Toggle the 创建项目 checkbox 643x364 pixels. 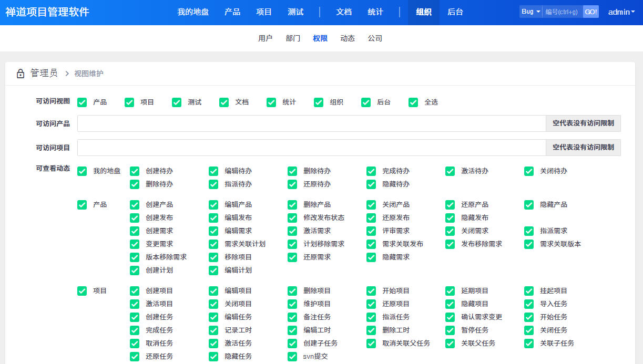click(x=135, y=291)
